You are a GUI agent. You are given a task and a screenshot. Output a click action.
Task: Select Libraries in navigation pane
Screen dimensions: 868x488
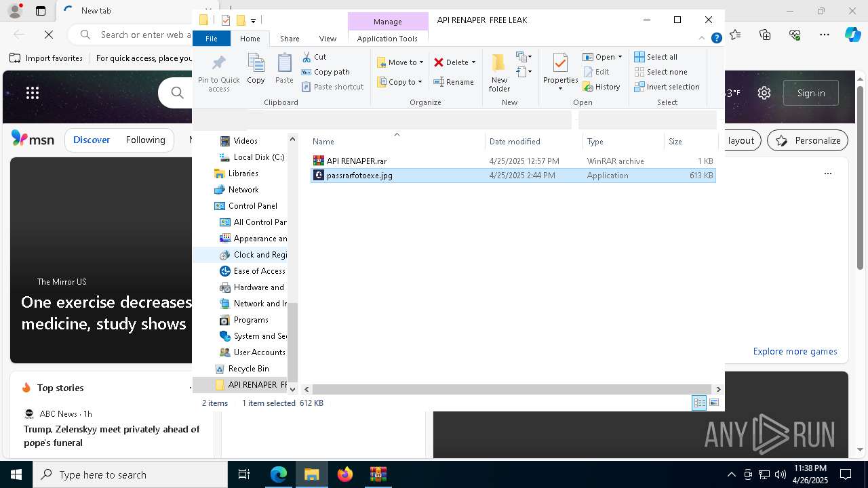point(243,174)
